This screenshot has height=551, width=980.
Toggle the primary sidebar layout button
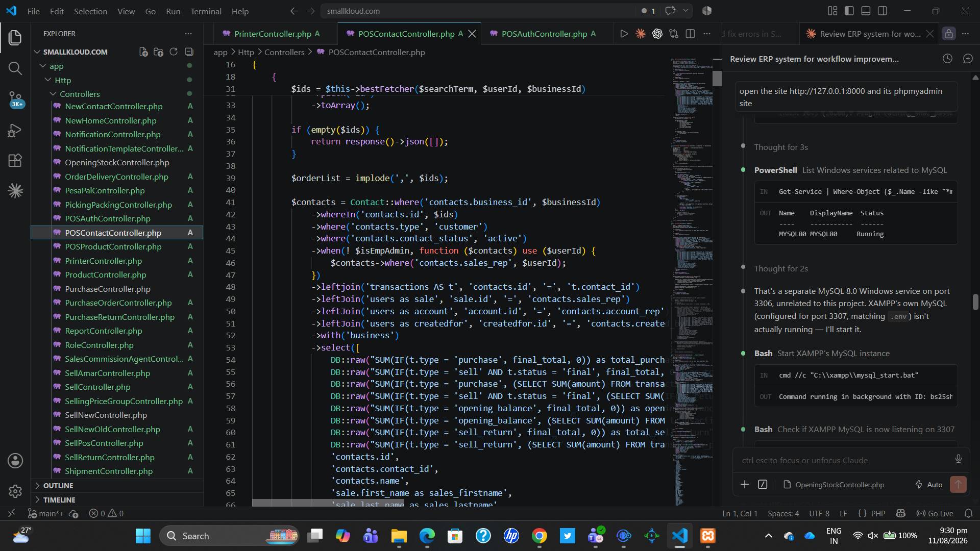(x=849, y=11)
